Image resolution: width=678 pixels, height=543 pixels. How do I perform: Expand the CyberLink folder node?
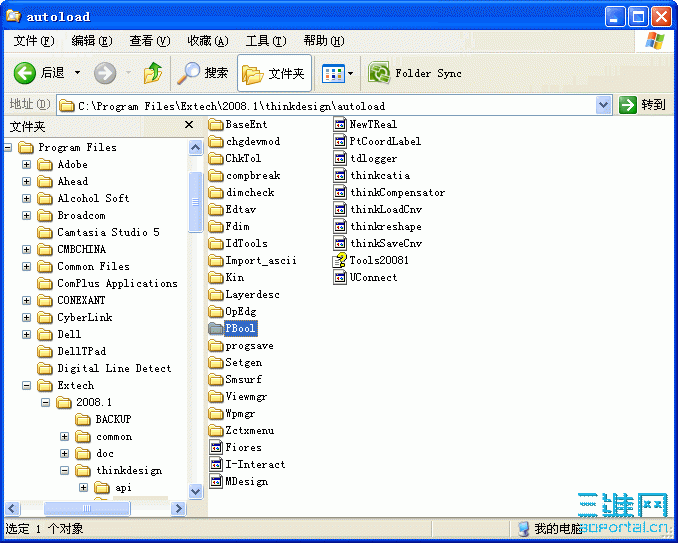pos(26,317)
